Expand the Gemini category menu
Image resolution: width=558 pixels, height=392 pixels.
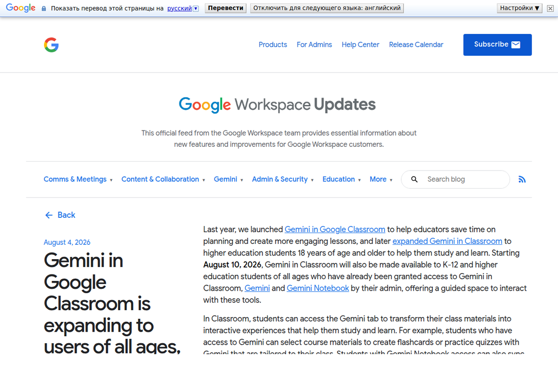[x=228, y=179]
